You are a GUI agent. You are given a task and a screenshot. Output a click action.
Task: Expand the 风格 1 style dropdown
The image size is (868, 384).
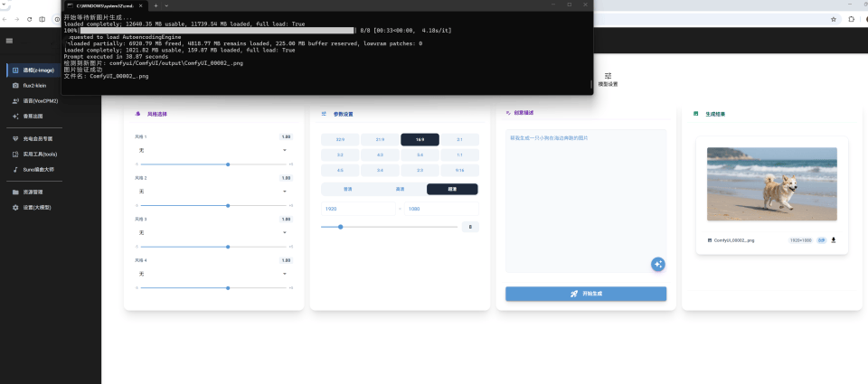coord(213,150)
